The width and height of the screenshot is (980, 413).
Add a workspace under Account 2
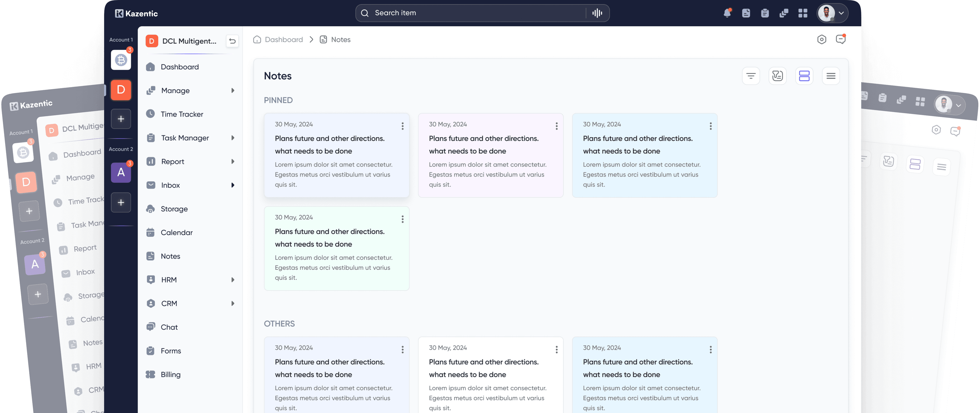(121, 202)
